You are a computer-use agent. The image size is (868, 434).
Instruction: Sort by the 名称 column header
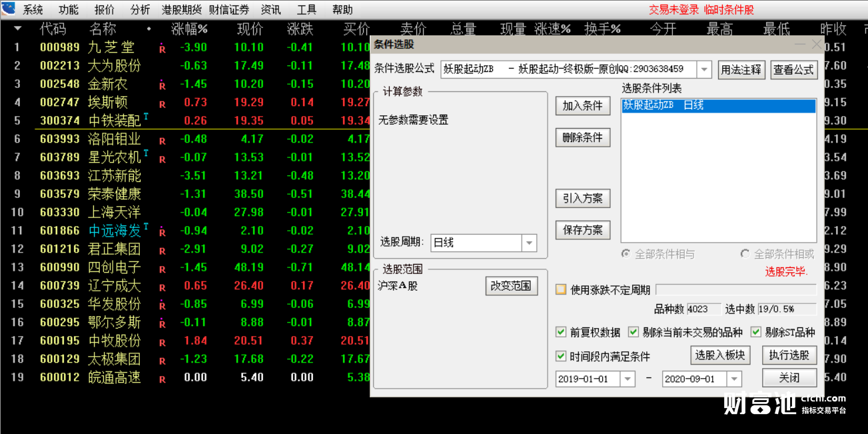(x=103, y=29)
